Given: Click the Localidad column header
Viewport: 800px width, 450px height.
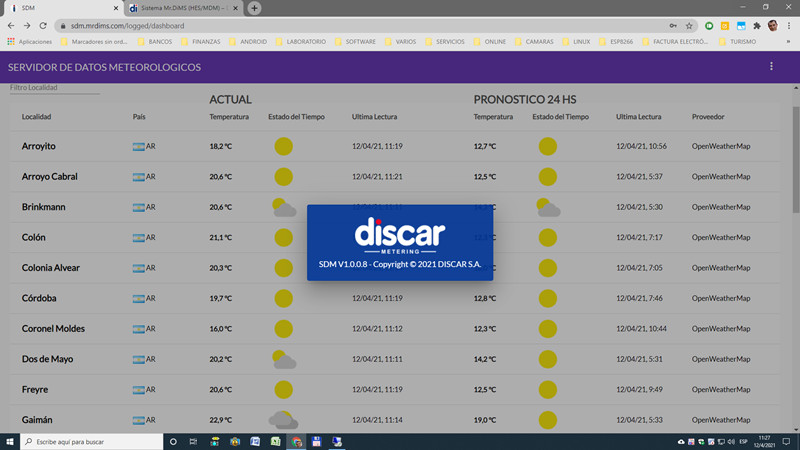Looking at the screenshot, I should point(36,117).
